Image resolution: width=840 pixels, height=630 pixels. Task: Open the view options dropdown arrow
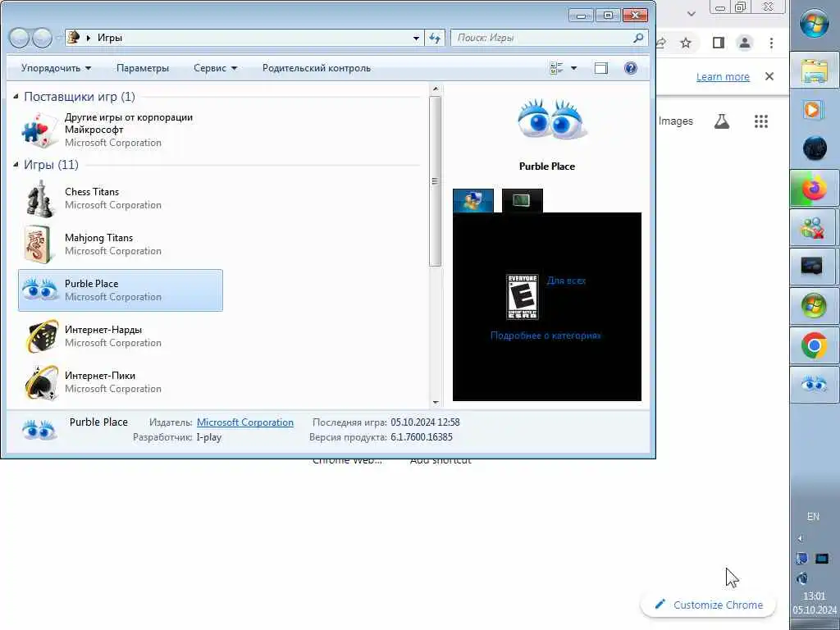(573, 68)
